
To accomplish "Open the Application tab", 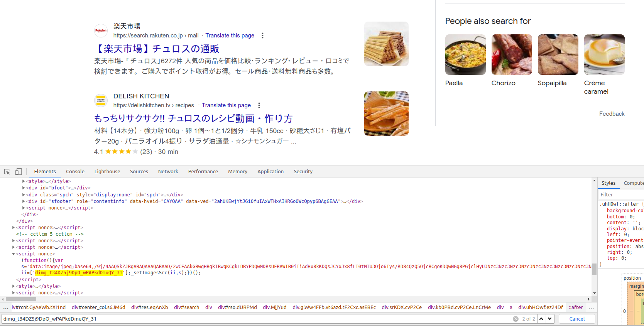I will [270, 172].
